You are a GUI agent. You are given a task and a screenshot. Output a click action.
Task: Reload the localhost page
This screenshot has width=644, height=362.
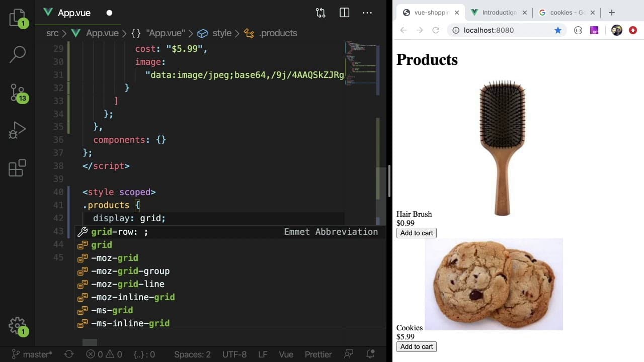click(x=436, y=30)
